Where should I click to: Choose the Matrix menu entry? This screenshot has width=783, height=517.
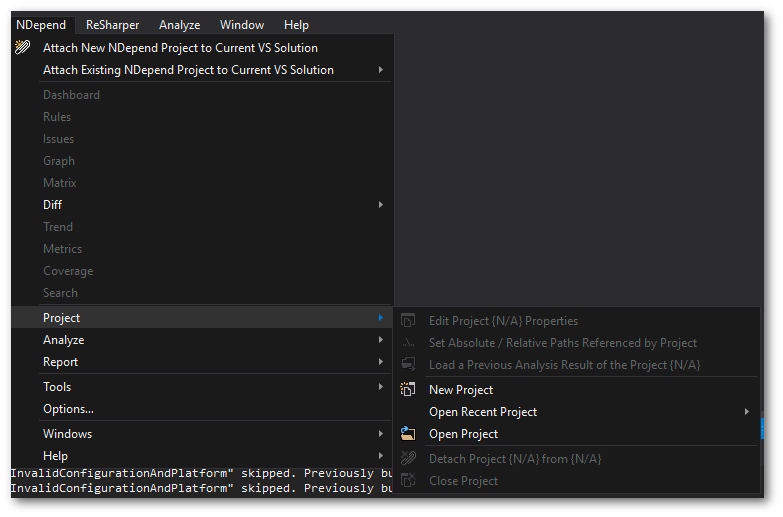[202, 182]
